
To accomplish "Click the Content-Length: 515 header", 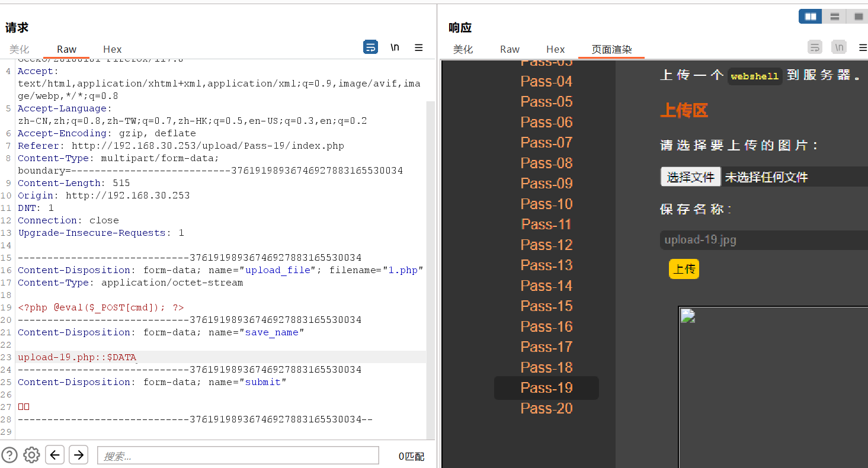I will pyautogui.click(x=73, y=183).
